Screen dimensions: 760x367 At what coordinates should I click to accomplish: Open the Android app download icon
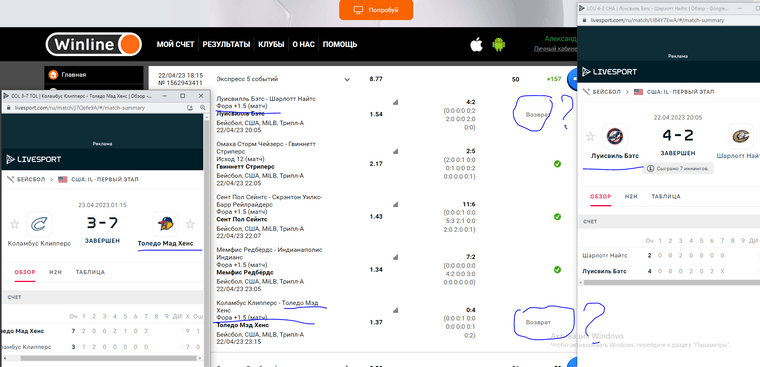(x=498, y=45)
